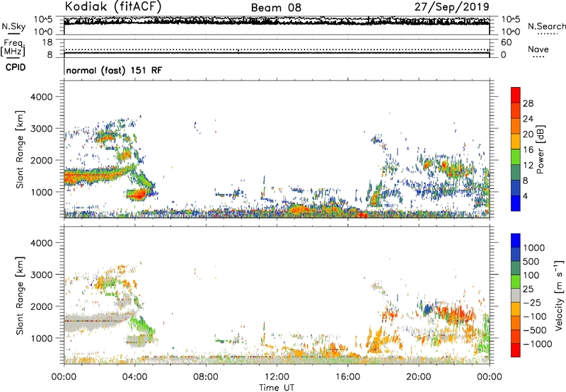
Task: Click the noise trace in the N.Sky panel
Action: [x=277, y=21]
